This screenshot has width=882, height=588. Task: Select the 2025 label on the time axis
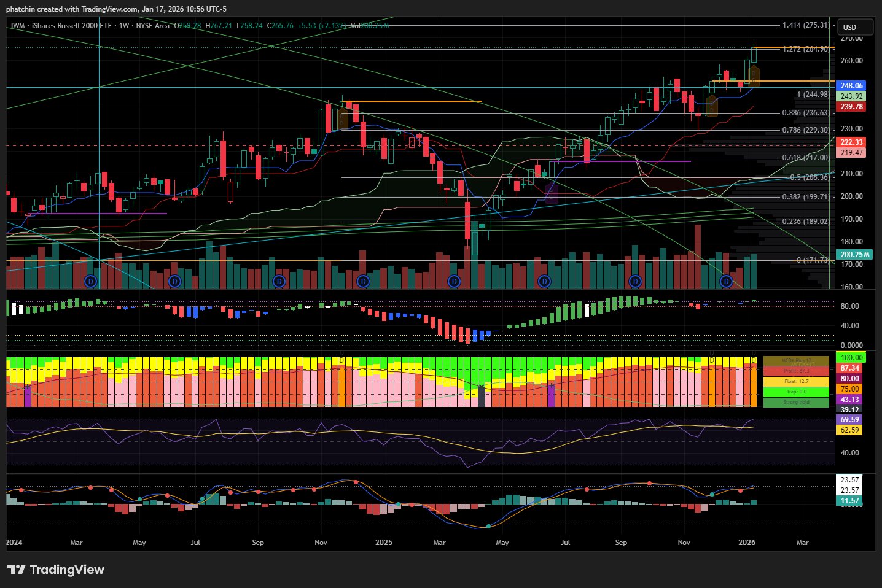pos(384,543)
